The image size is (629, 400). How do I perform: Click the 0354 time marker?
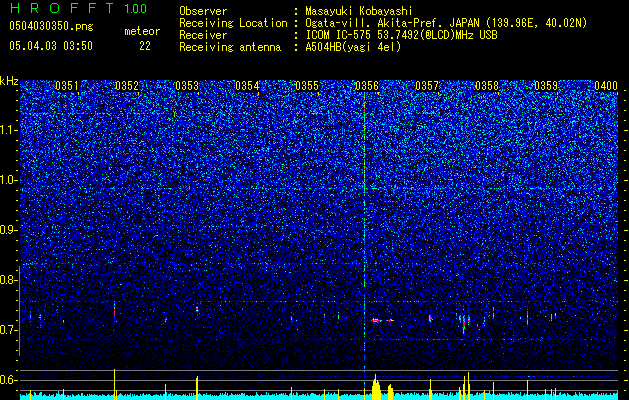point(247,86)
